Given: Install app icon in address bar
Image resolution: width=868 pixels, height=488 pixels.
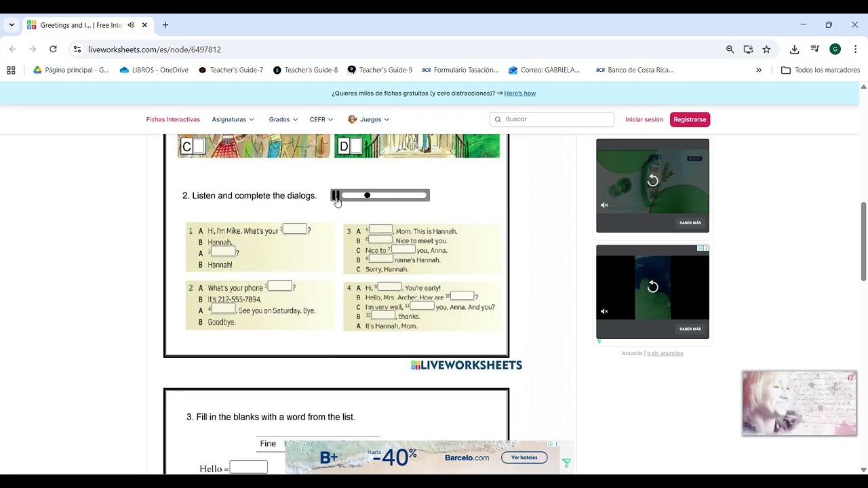Looking at the screenshot, I should point(748,49).
